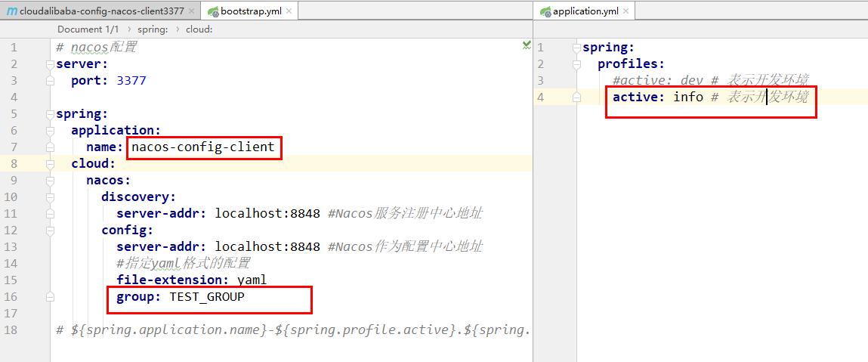
Task: Click the '# nacos配置' comment on line 1
Action: [x=97, y=48]
